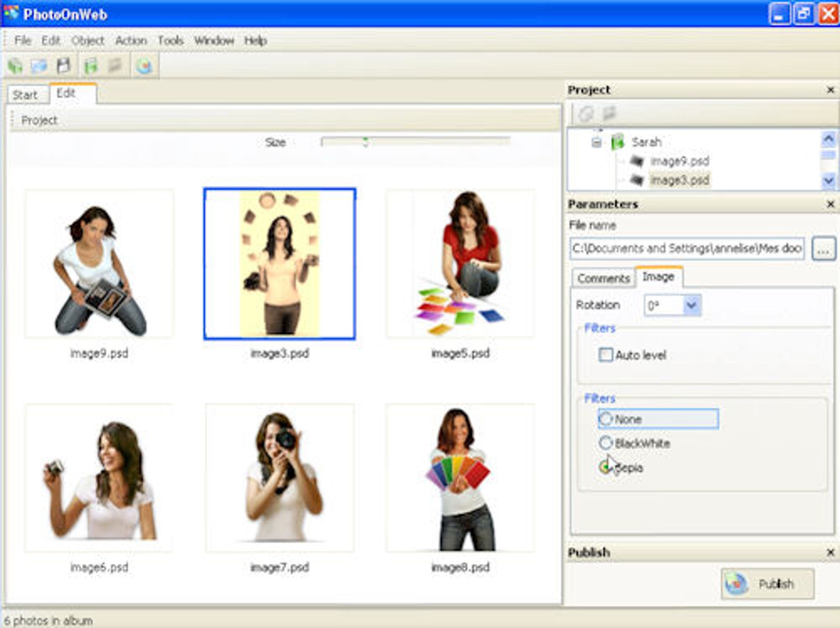Click the photo icon beside image3.psd in tree
This screenshot has height=628, width=840.
tap(637, 180)
